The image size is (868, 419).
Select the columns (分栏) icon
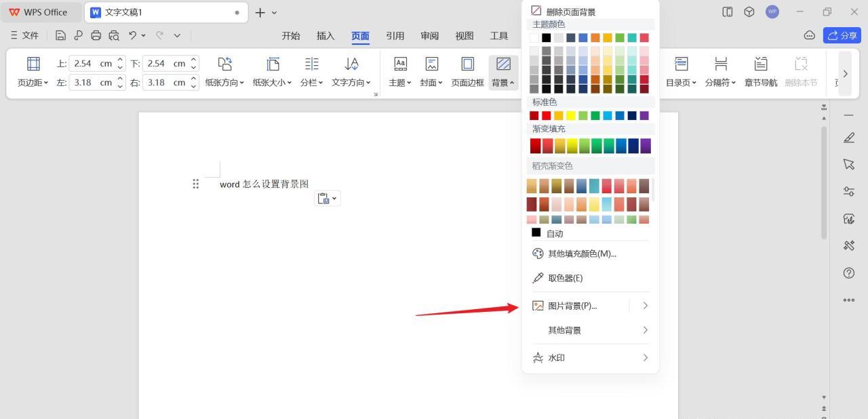311,63
